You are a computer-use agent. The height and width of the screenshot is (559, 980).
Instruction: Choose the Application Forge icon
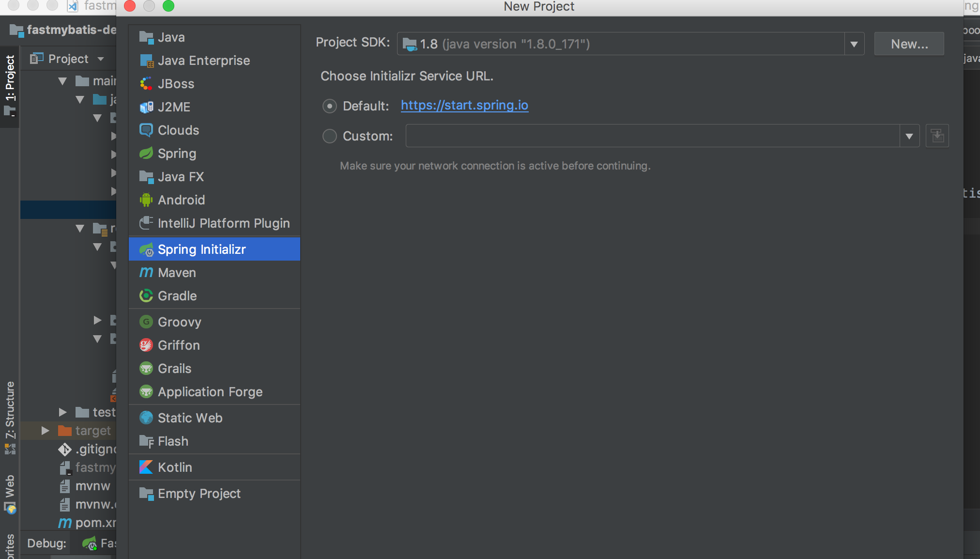(146, 392)
